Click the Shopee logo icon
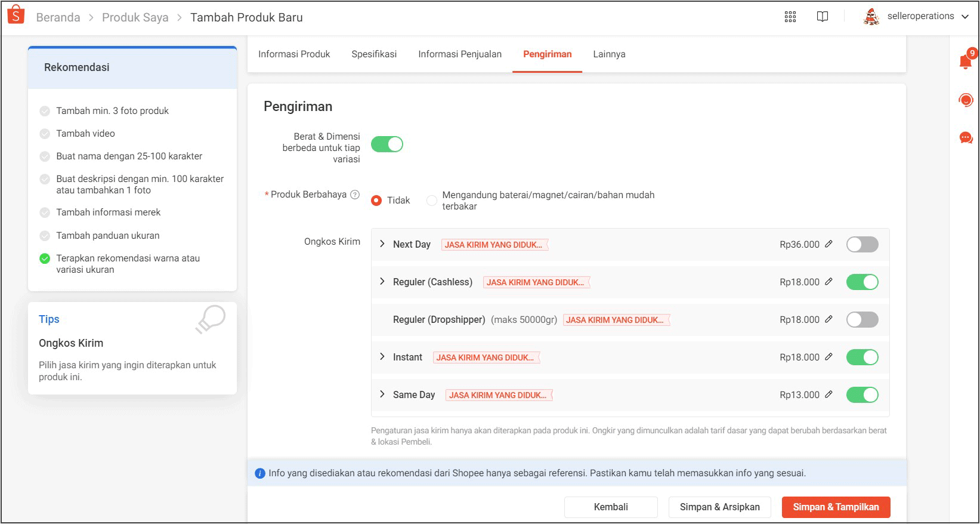Image resolution: width=980 pixels, height=524 pixels. coord(16,14)
